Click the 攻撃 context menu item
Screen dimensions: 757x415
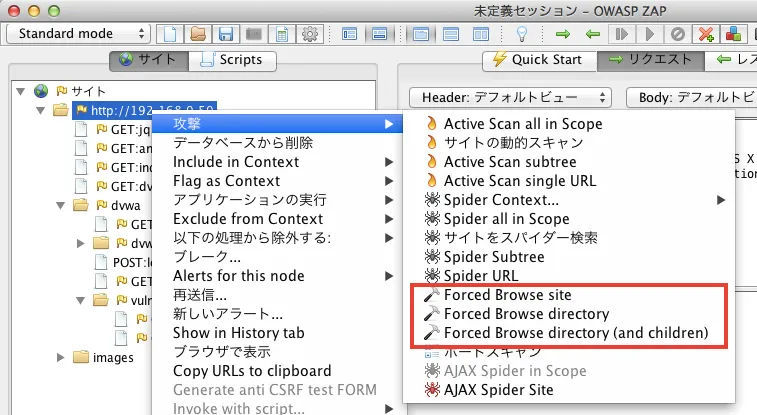coord(277,124)
